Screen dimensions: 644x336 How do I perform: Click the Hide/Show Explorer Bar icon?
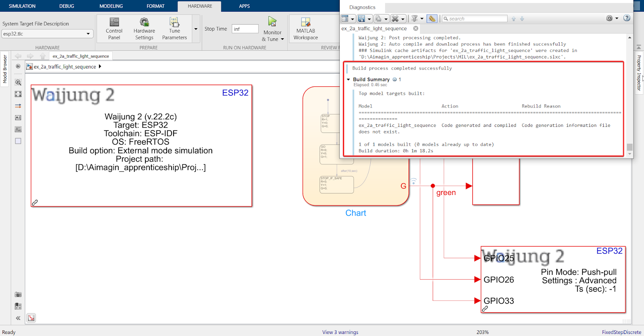pos(18,66)
